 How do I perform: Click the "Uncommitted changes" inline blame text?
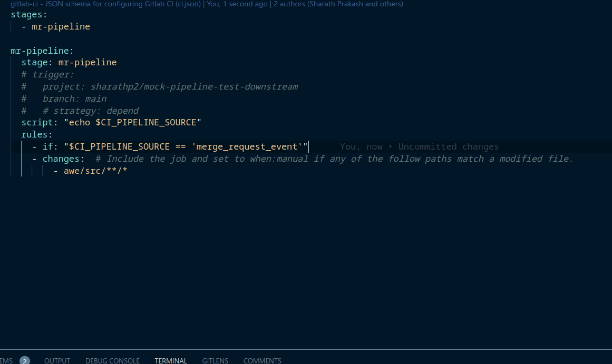(448, 146)
